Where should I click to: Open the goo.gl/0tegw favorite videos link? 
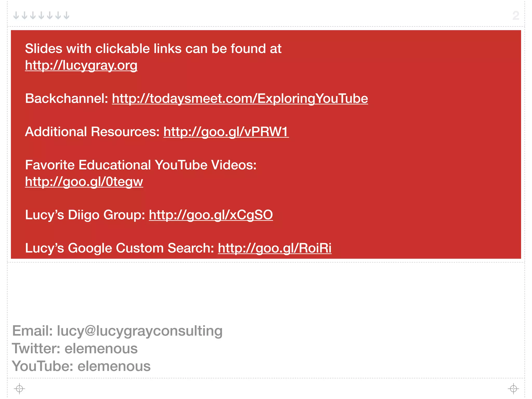pos(84,182)
